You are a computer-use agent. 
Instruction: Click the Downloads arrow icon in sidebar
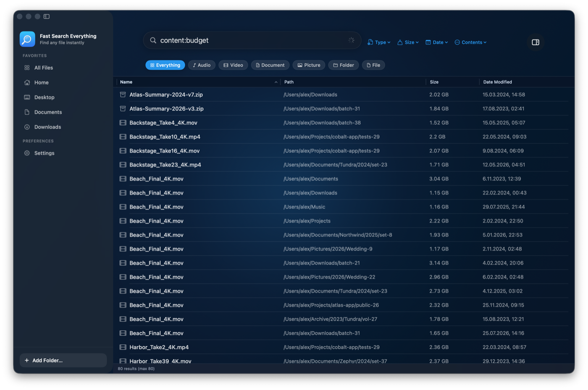[x=27, y=127]
